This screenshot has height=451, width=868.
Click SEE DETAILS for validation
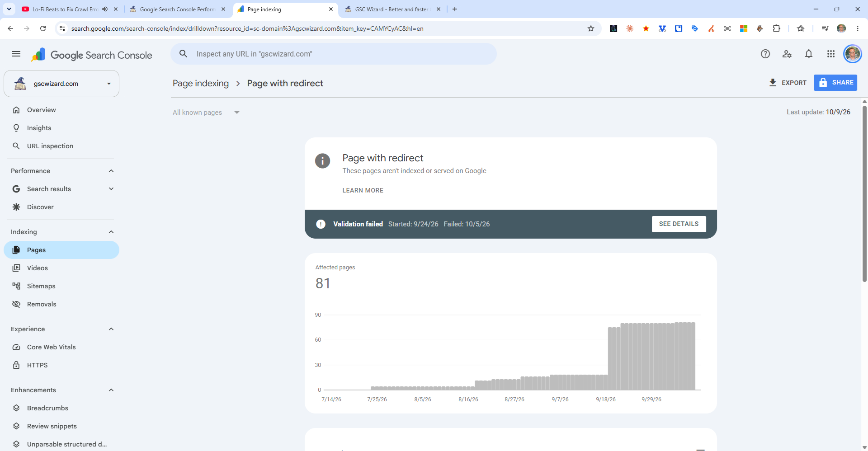(679, 224)
